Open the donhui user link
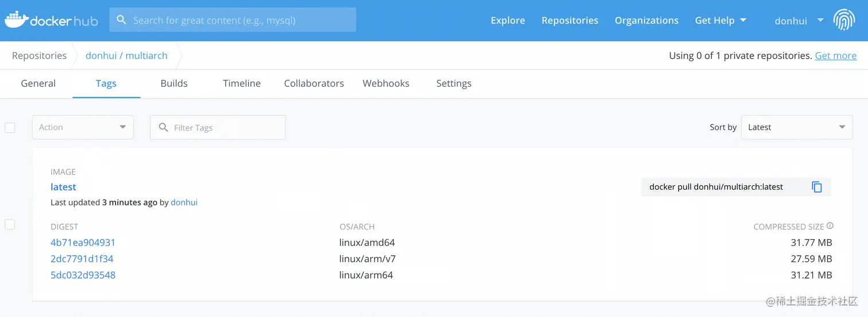 [184, 202]
